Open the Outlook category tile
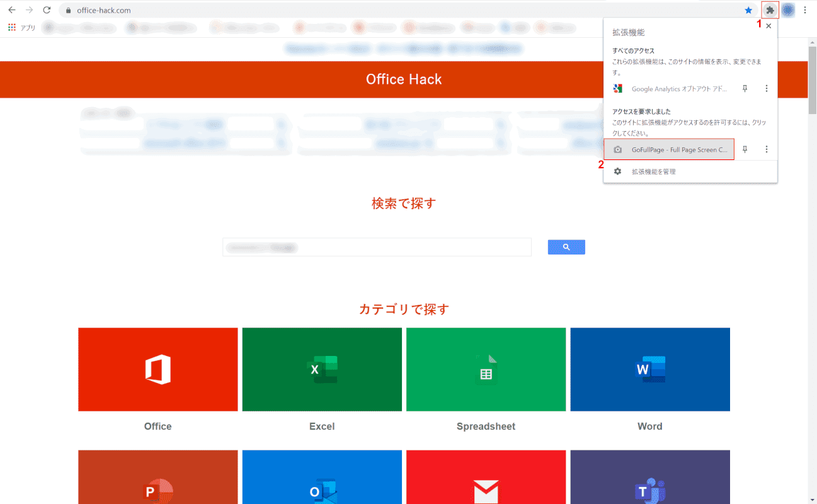This screenshot has height=504, width=817. 322,477
